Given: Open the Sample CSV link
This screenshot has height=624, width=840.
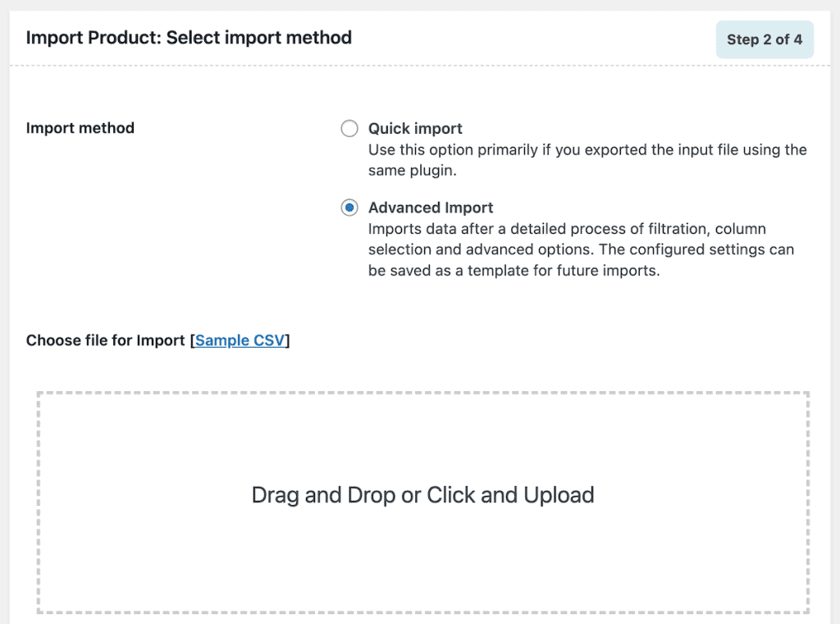Looking at the screenshot, I should [240, 340].
